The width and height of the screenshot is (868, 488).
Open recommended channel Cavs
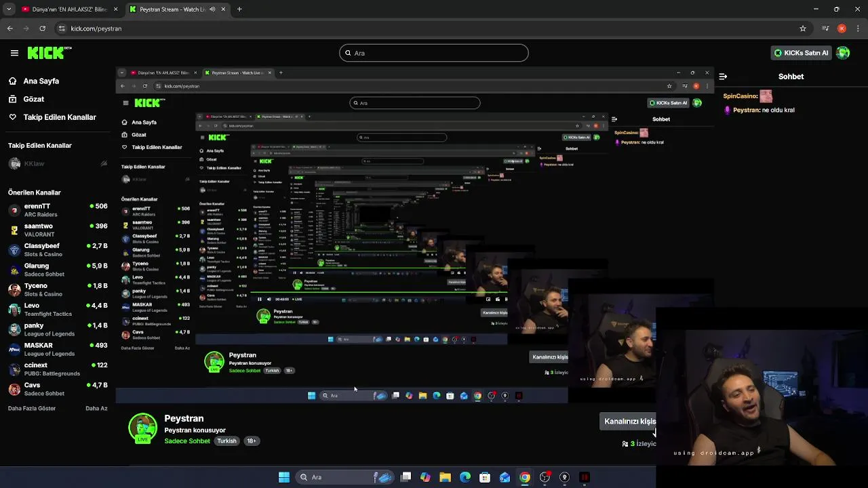pyautogui.click(x=58, y=388)
